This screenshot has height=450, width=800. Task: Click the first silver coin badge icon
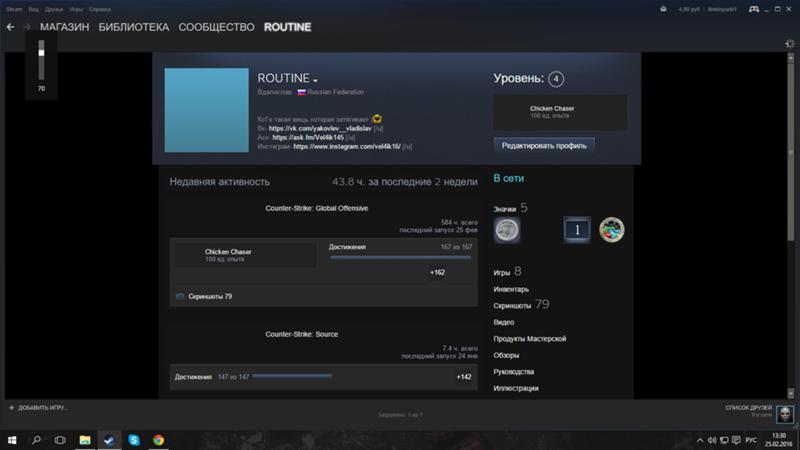pos(507,230)
